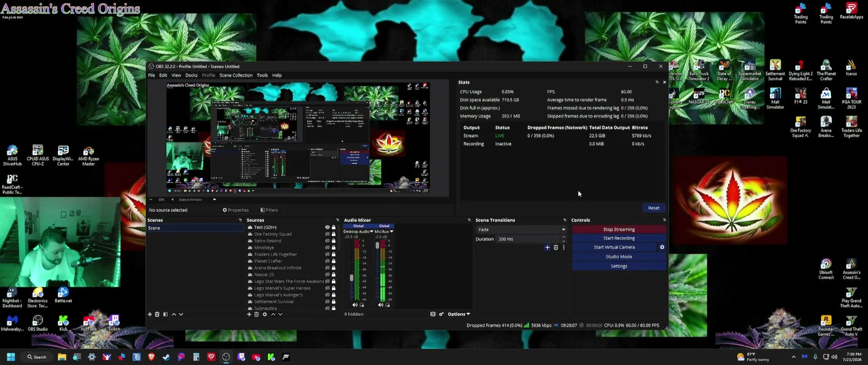Open preview Scale to Window dropdown
Viewport: 868px width, 365px height.
coord(214,200)
